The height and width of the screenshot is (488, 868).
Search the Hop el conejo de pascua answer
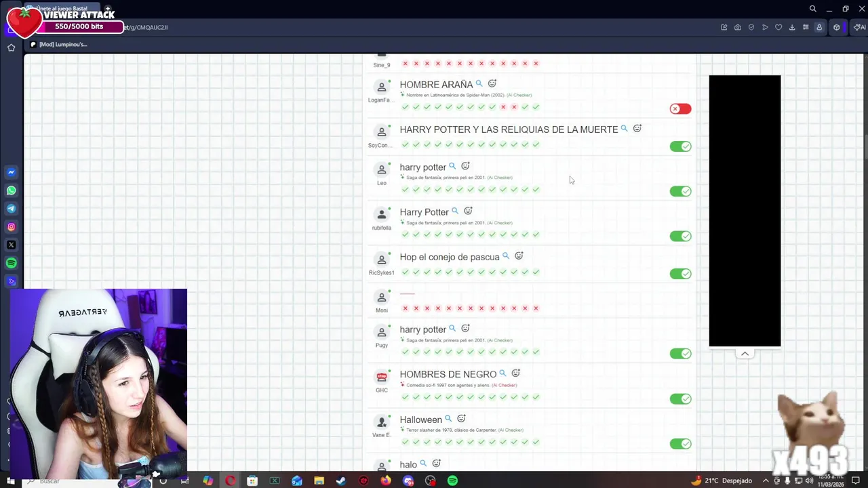[506, 256]
